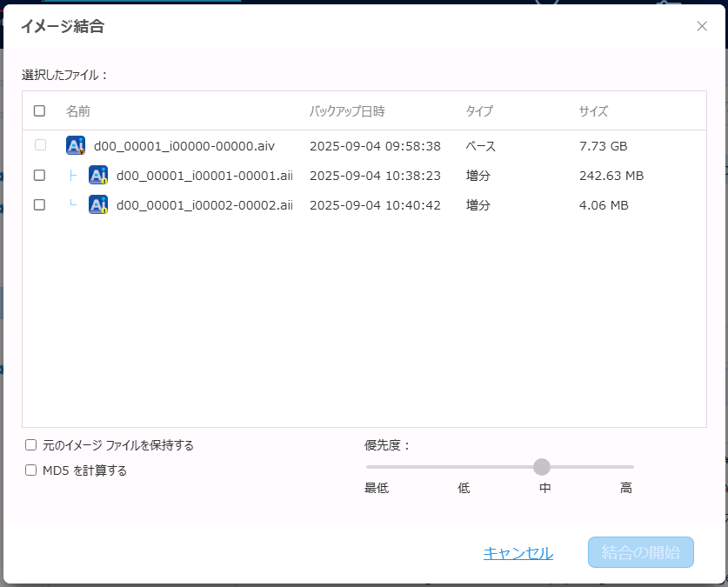The height and width of the screenshot is (587, 728).
Task: Enable MD5 を計算する checkbox
Action: (31, 470)
